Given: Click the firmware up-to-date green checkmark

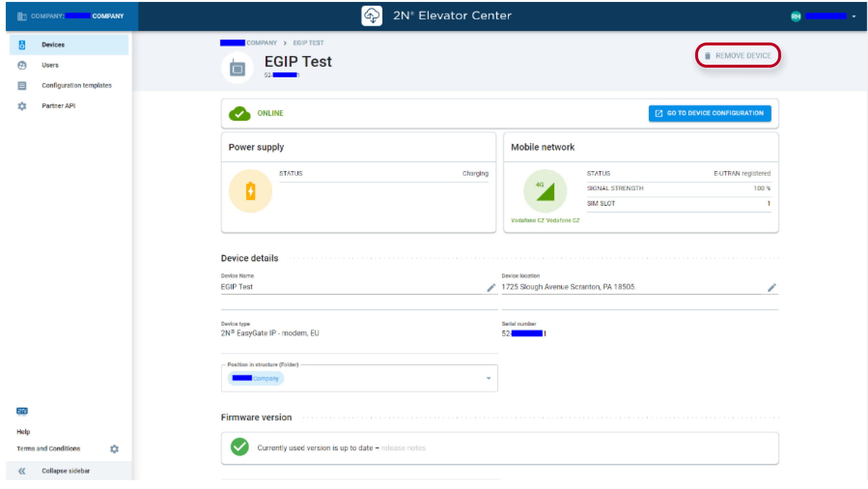Looking at the screenshot, I should click(239, 447).
